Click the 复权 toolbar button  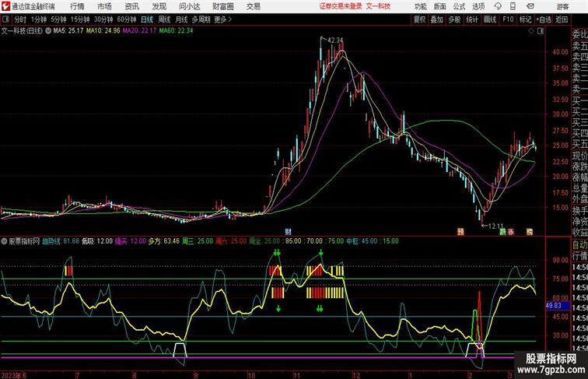[420, 19]
